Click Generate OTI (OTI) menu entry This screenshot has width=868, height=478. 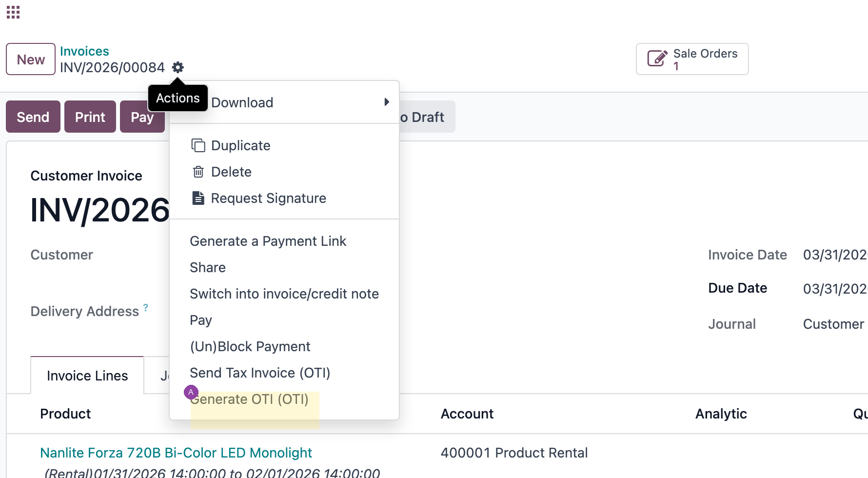point(249,399)
